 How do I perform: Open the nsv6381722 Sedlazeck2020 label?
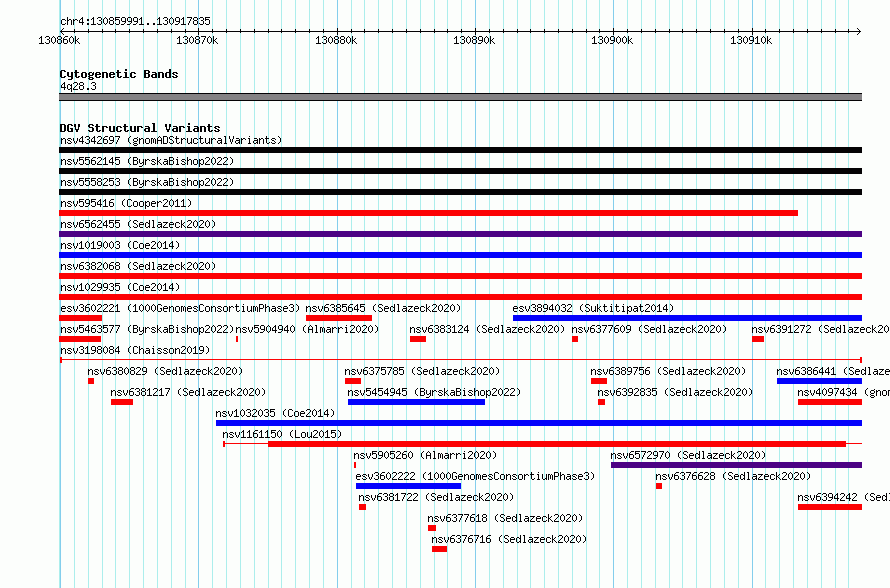436,497
